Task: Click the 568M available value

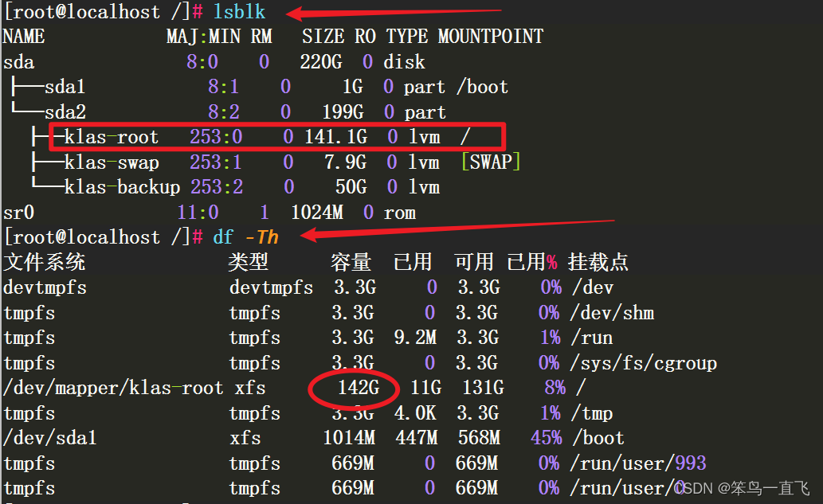Action: (479, 438)
